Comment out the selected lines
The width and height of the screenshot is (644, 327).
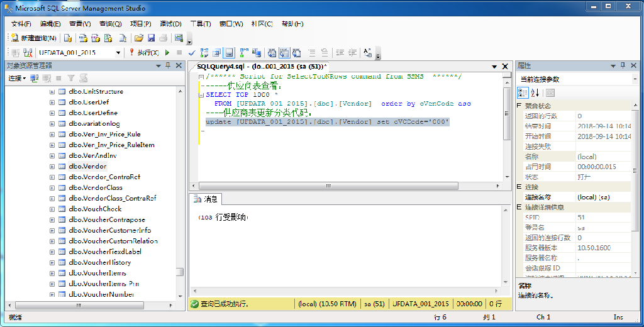pyautogui.click(x=312, y=53)
